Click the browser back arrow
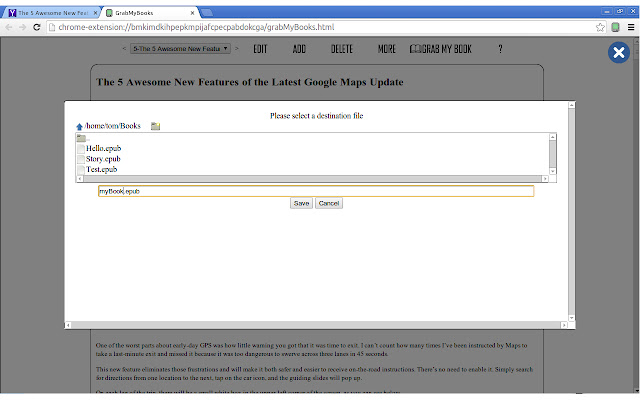 click(9, 27)
